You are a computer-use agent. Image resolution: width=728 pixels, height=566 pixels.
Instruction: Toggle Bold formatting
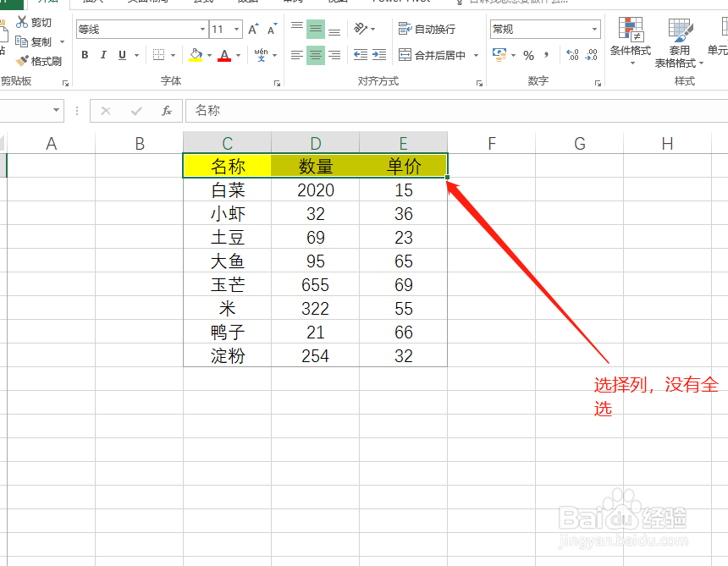point(85,55)
